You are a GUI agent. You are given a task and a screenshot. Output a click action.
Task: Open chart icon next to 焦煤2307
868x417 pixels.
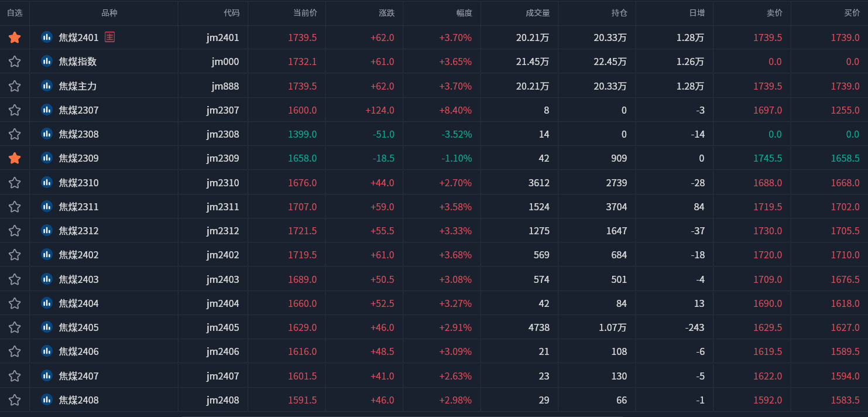coord(47,110)
